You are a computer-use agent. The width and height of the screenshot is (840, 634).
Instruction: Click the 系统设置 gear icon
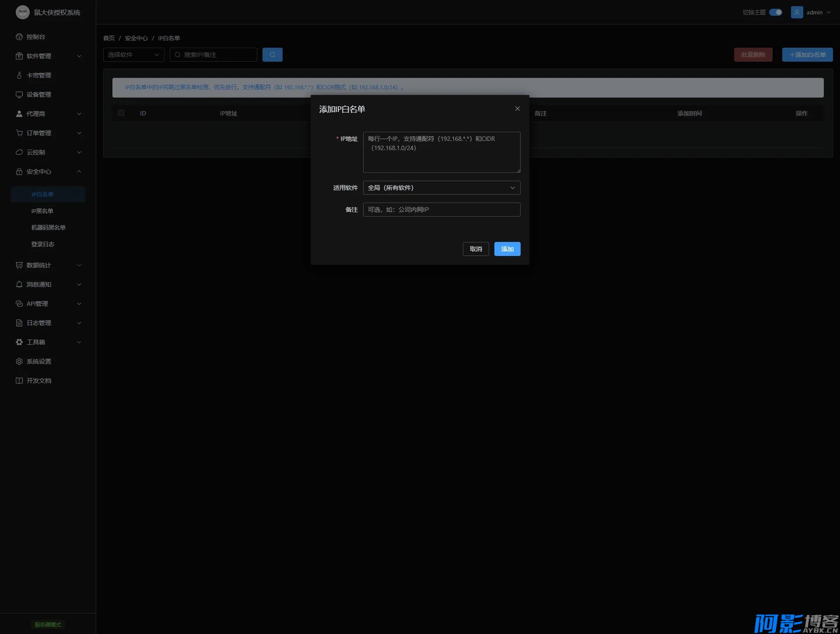coord(19,361)
